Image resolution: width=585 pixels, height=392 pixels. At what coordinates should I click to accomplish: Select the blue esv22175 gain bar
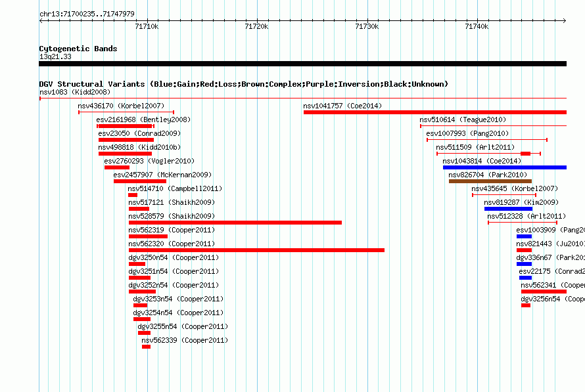coord(525,278)
